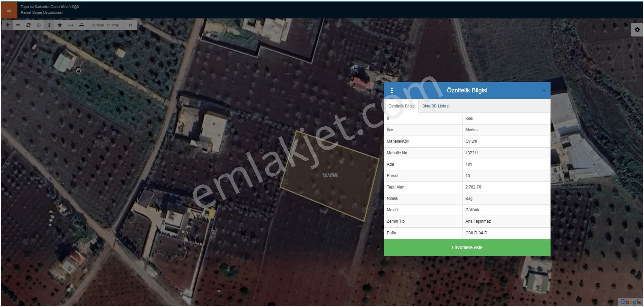Screen dimensions: 644x307
Task: Close the Öznitelik Bilgisi panel
Action: (544, 90)
